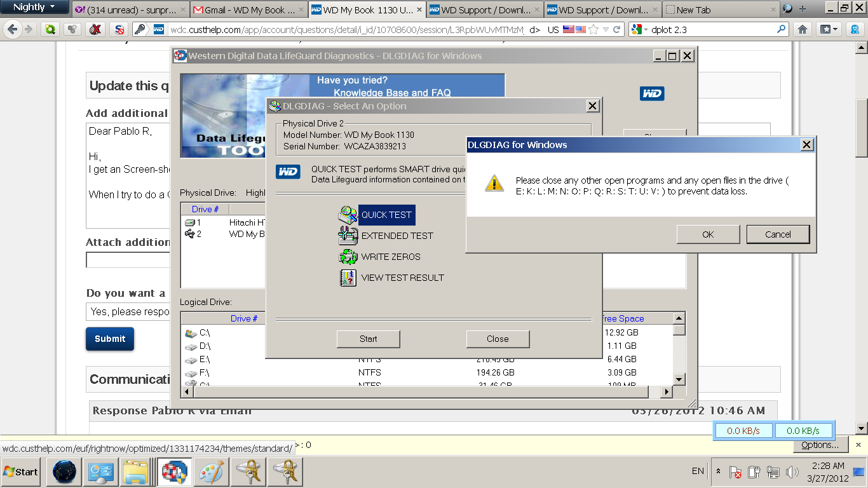Image resolution: width=868 pixels, height=488 pixels.
Task: Open the Windows Start menu
Action: pyautogui.click(x=21, y=472)
